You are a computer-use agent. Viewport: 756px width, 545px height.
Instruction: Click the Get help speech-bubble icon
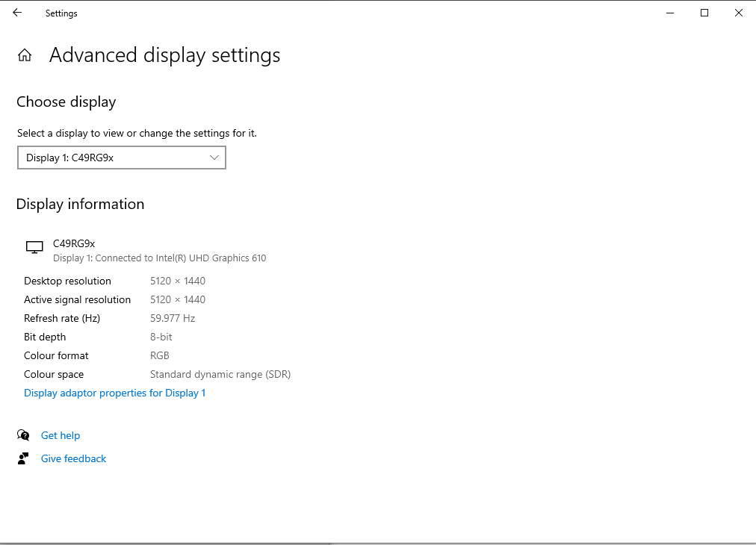pyautogui.click(x=22, y=435)
